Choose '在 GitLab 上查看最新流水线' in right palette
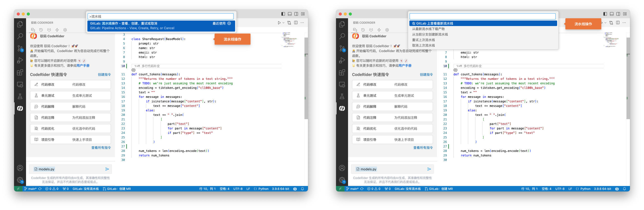Image resolution: width=644 pixels, height=210 pixels. (483, 23)
